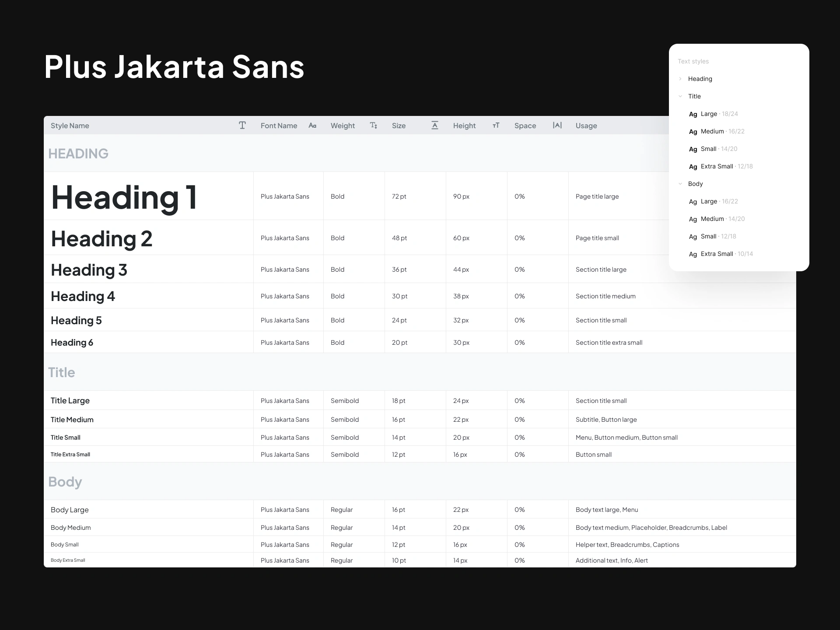
Task: Expand the Heading group chevron in Text styles
Action: [x=680, y=79]
